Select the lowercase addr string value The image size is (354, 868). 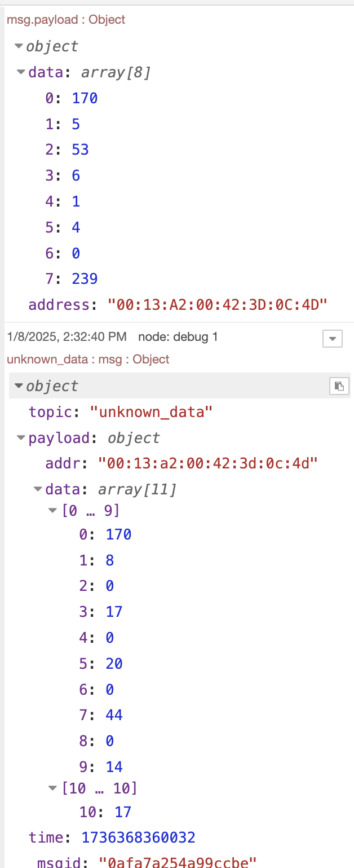[207, 464]
